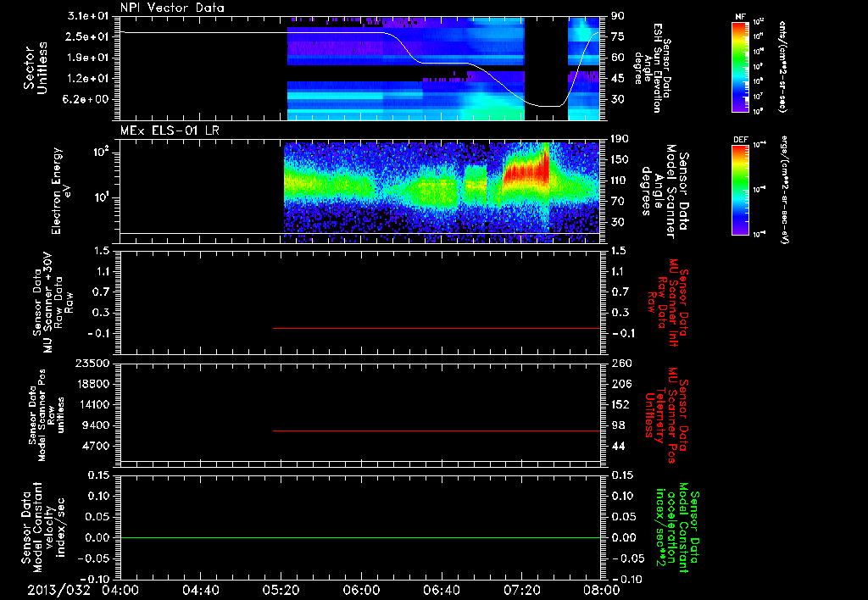Click the red line in scanner position panel
This screenshot has width=868, height=600.
click(437, 431)
